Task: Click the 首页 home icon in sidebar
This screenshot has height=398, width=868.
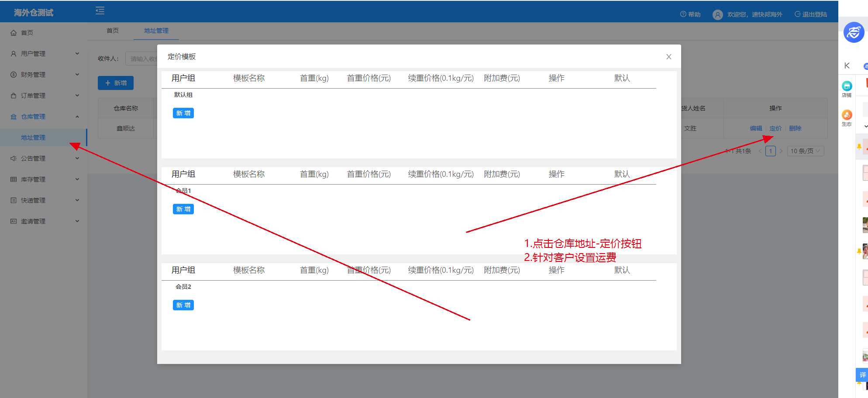Action: (14, 33)
